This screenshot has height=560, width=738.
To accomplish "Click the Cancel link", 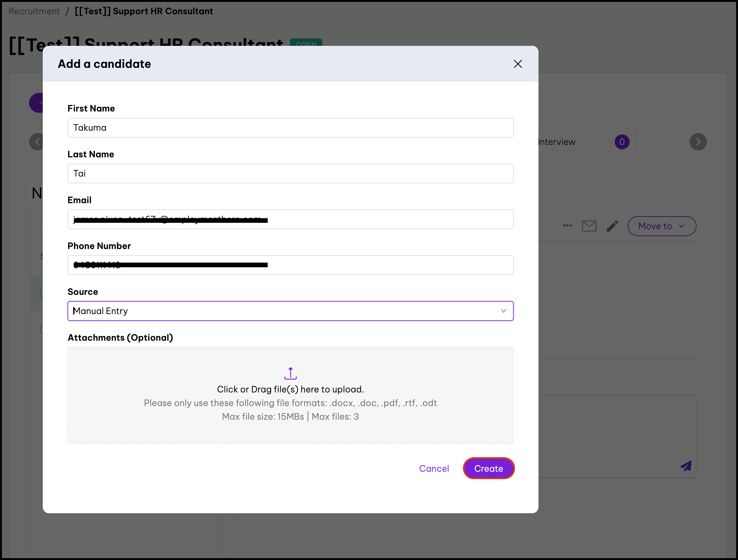I will 434,469.
